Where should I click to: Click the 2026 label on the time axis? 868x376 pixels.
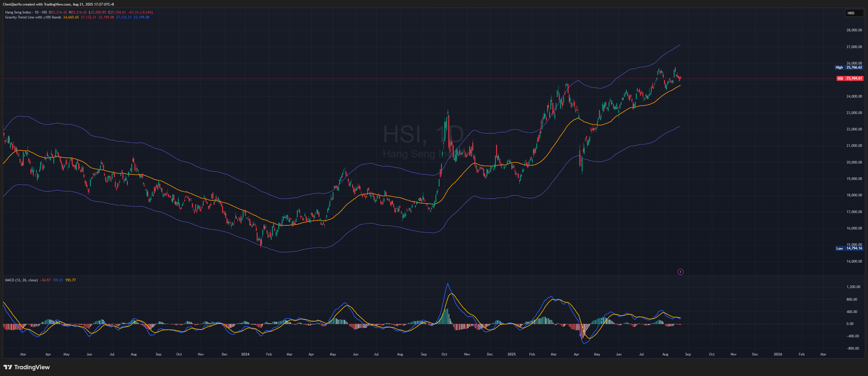click(x=778, y=354)
